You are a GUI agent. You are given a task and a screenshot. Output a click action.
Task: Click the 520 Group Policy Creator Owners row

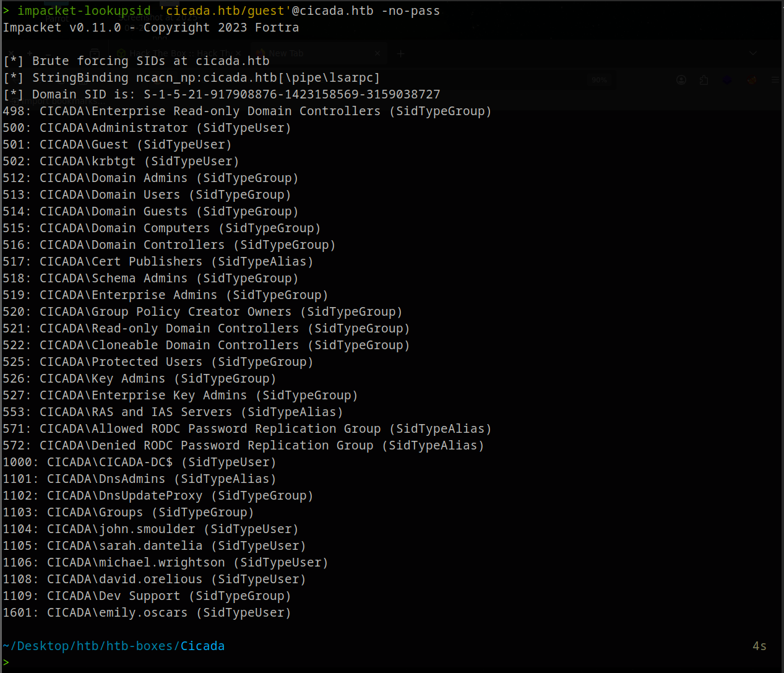202,311
